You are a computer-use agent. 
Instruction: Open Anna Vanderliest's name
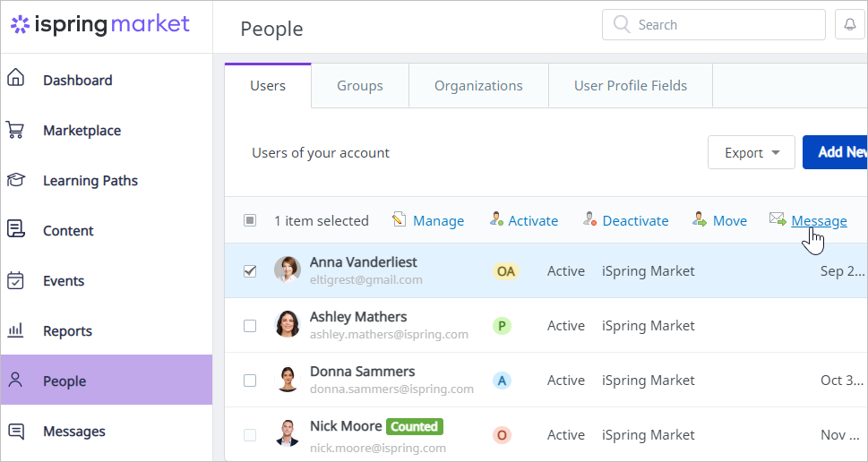[363, 261]
